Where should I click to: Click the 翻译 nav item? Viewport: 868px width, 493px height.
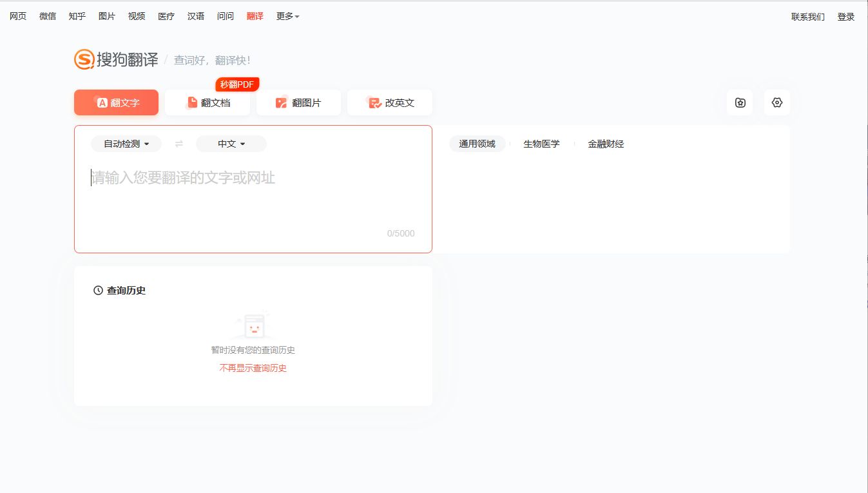coord(255,16)
